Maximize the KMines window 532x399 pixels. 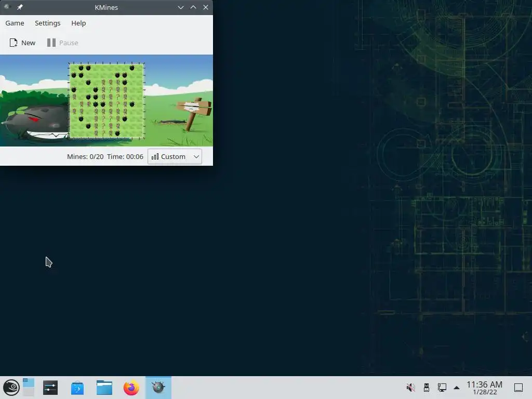193,7
